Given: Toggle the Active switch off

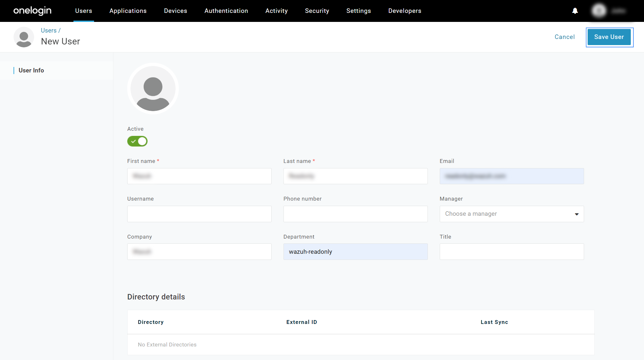Looking at the screenshot, I should click(137, 141).
